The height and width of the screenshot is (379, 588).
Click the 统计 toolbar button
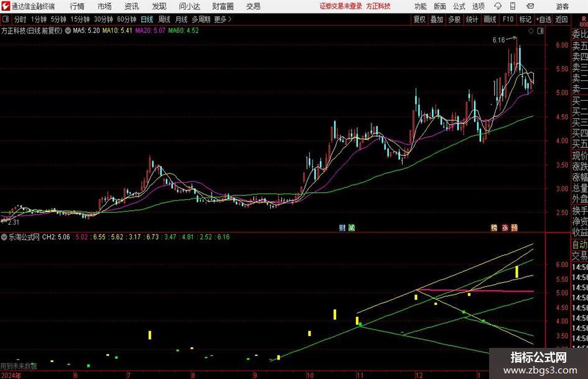pos(472,19)
